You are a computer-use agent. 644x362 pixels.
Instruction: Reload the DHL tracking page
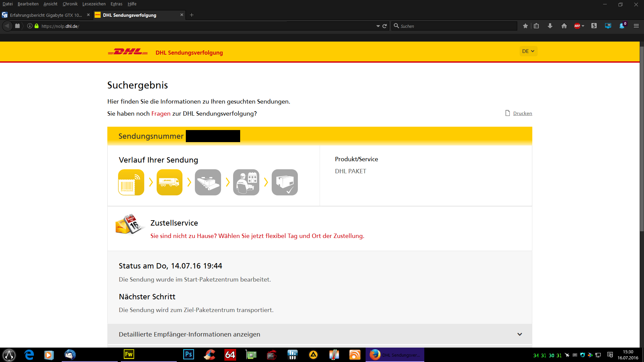[x=385, y=26]
